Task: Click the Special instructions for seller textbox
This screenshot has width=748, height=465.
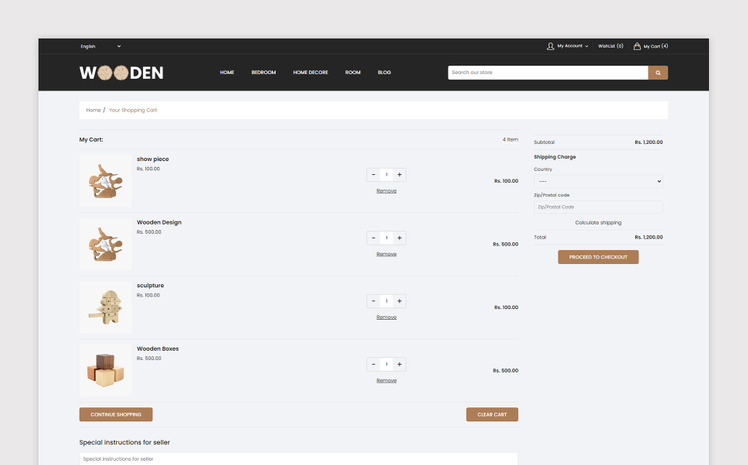Action: pyautogui.click(x=299, y=459)
